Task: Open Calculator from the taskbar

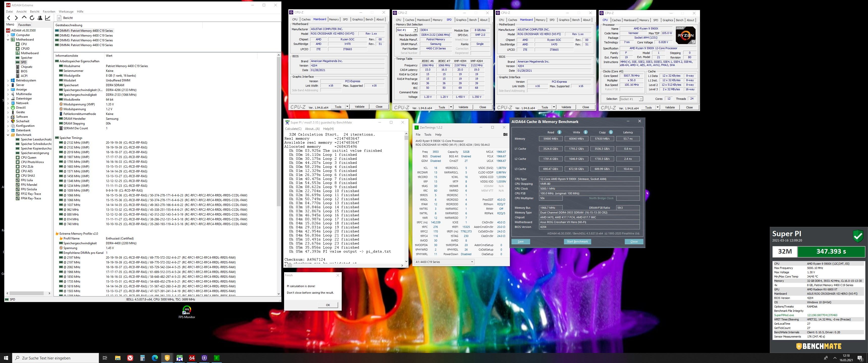Action: [143, 358]
